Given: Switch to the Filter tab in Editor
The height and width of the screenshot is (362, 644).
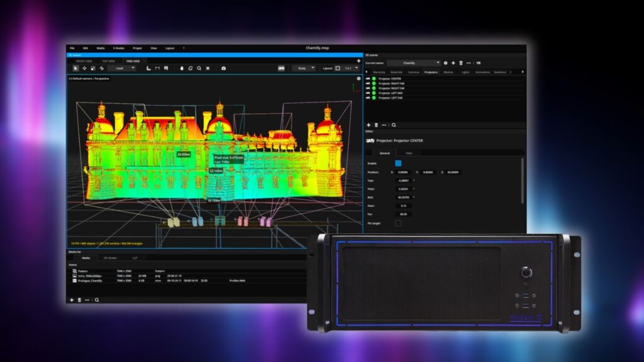Looking at the screenshot, I should 409,153.
